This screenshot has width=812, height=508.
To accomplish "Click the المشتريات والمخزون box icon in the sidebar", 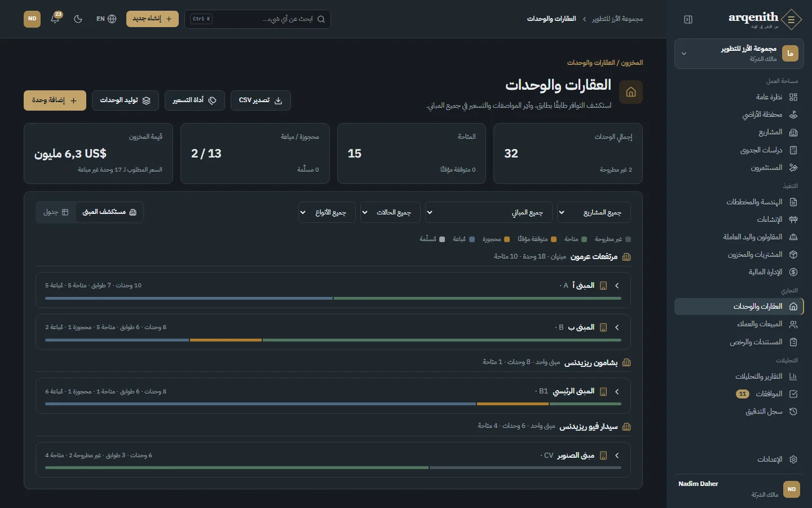I will tap(793, 255).
